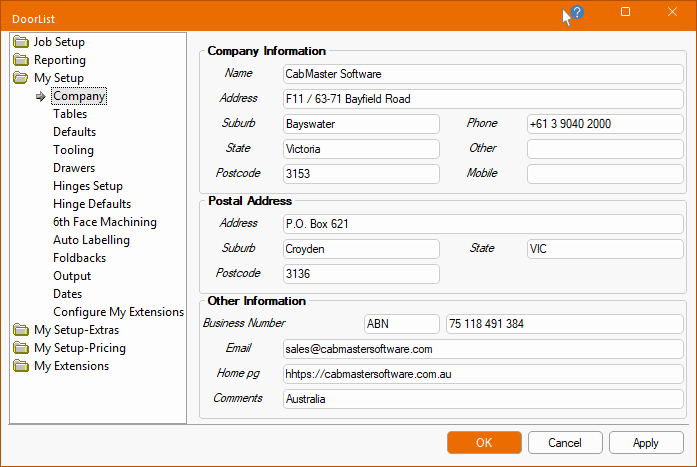Open the Auto Labelling settings
The height and width of the screenshot is (467, 697).
click(91, 240)
